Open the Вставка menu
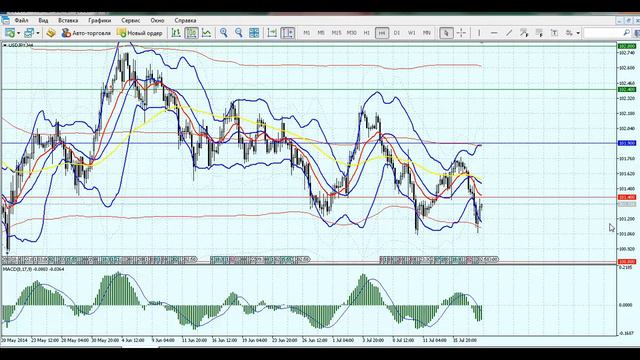The width and height of the screenshot is (640, 360). pyautogui.click(x=68, y=20)
